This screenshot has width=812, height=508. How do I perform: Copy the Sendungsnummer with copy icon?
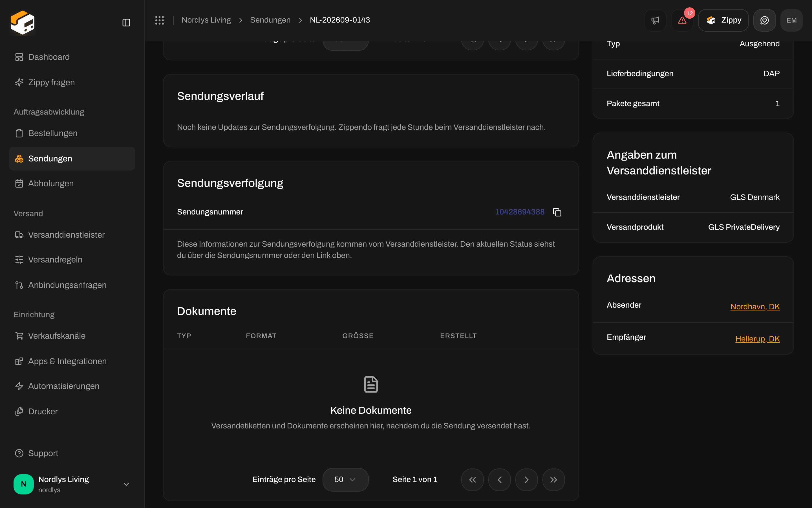pyautogui.click(x=557, y=212)
